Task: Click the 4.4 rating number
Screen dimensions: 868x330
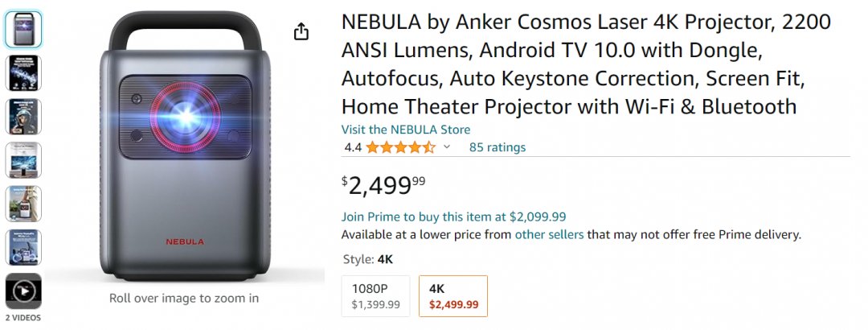Action: click(353, 147)
